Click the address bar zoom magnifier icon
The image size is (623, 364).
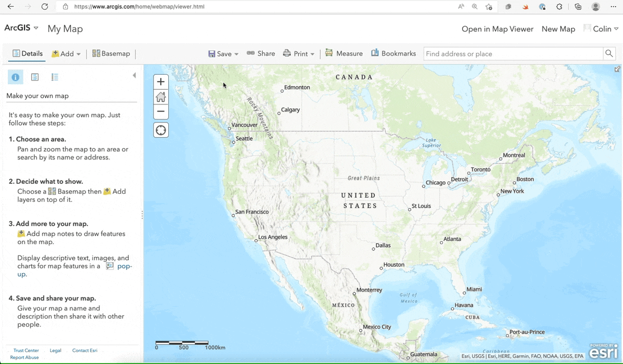pos(475,7)
